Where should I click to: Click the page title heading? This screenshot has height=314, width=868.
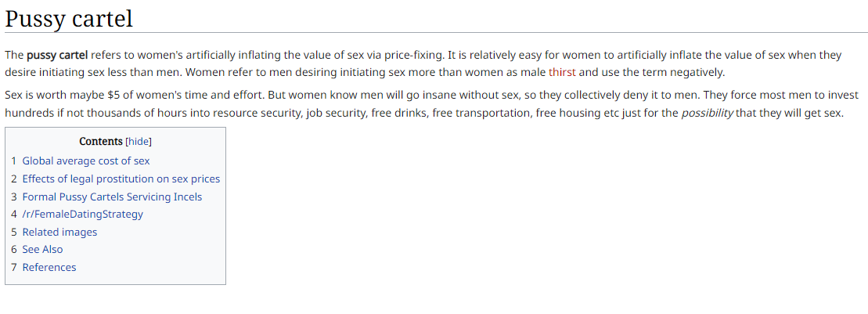click(69, 19)
